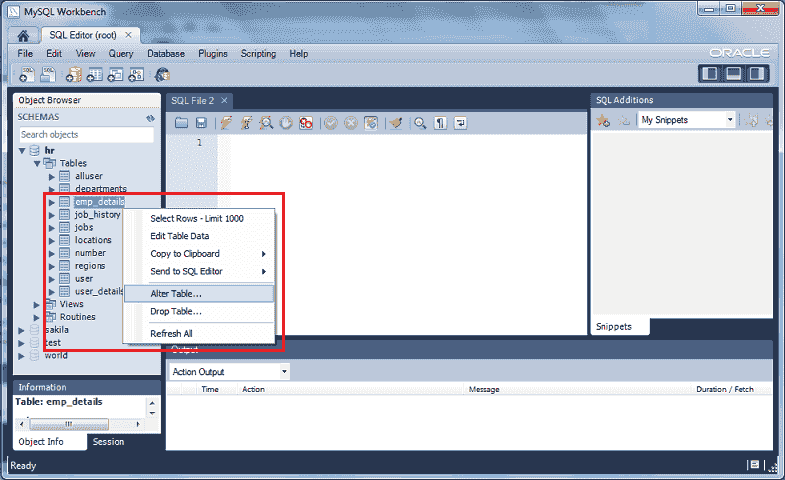Create new schema toolbar icon
The width and height of the screenshot is (785, 480).
pyautogui.click(x=74, y=75)
